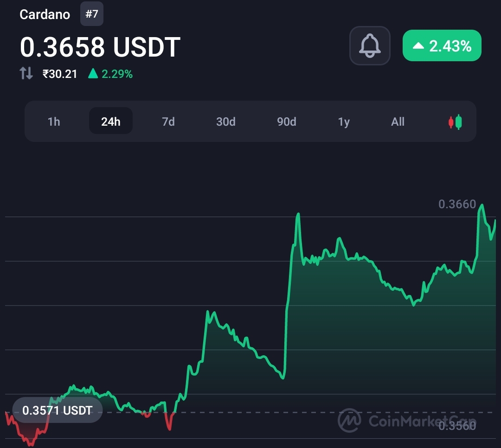501x448 pixels.
Task: Open the price alert bell
Action: point(370,46)
